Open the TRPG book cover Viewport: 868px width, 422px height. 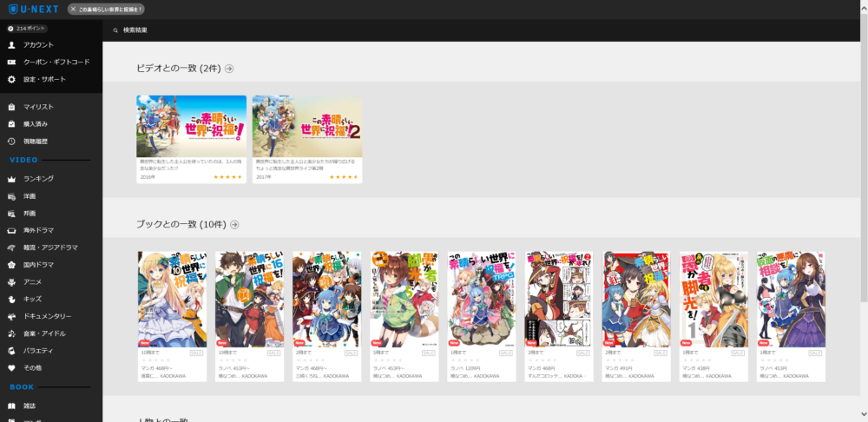point(482,300)
